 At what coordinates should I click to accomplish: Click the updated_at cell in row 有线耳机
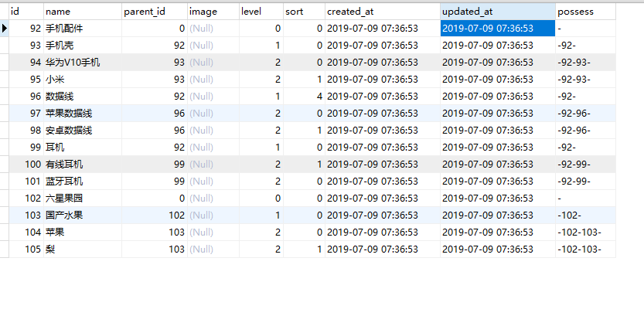point(498,165)
